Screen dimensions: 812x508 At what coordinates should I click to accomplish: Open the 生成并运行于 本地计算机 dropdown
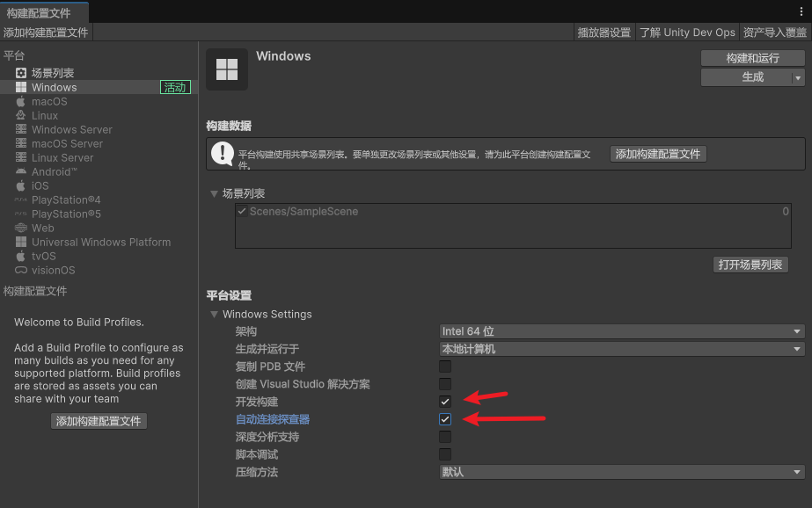pyautogui.click(x=622, y=349)
